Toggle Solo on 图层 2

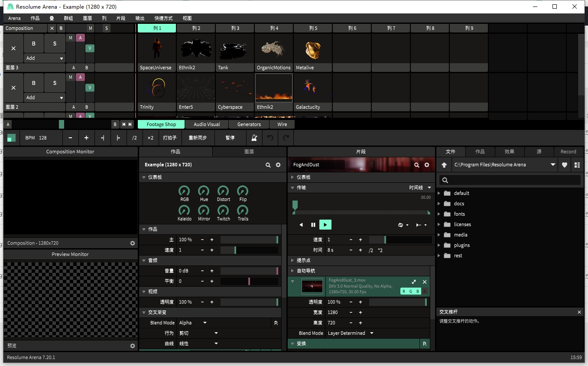[55, 83]
